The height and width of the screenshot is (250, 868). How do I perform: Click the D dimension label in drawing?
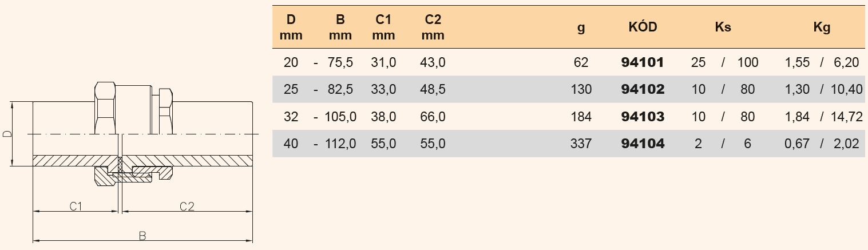[6, 134]
